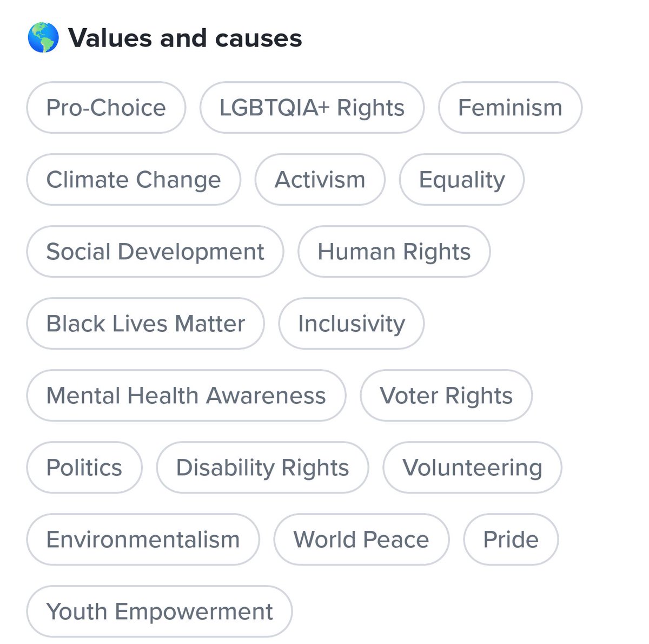The height and width of the screenshot is (644, 649).
Task: Click the globe emoji icon
Action: point(43,38)
